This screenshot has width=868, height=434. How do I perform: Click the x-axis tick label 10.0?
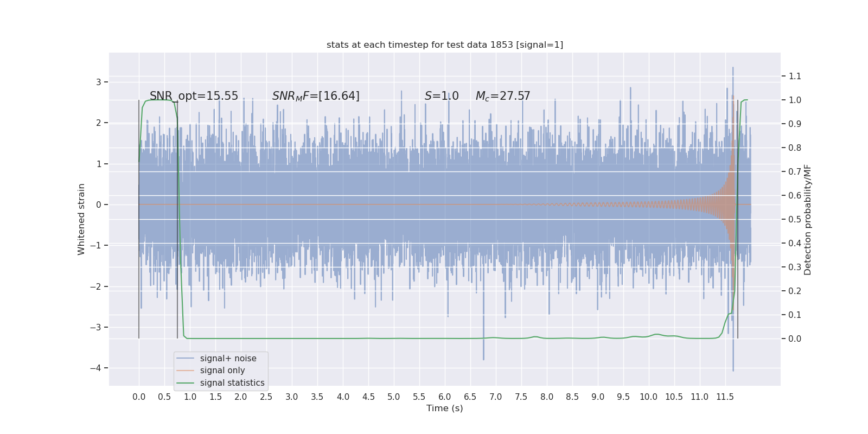[x=649, y=397]
